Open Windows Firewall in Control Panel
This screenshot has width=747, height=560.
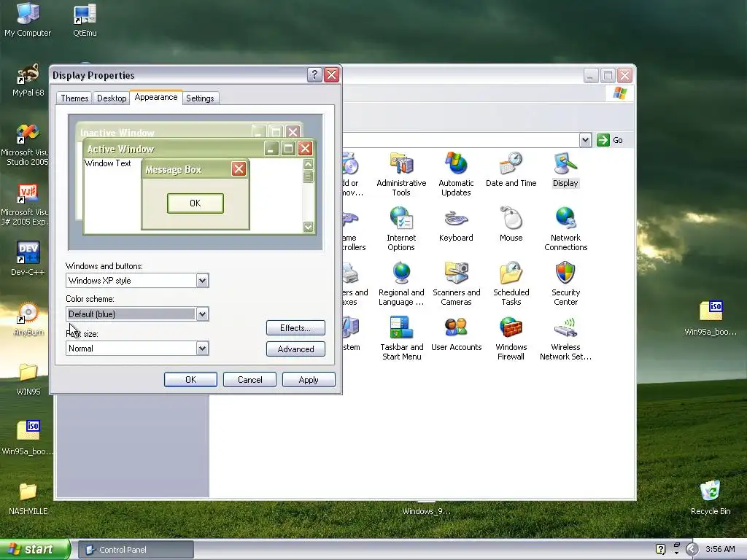(511, 338)
